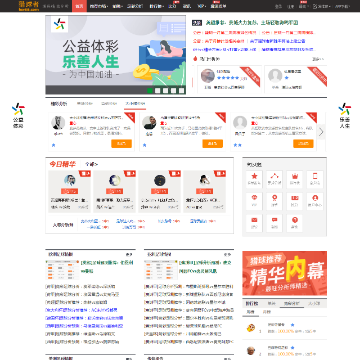Screen dimensions: 360x360
Task: Open the mobile phone app icon tile
Action: 315,179
